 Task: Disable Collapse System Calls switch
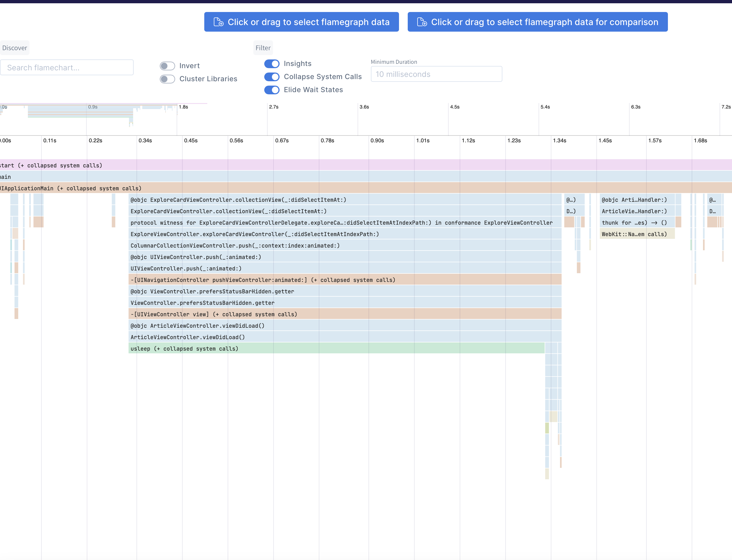pos(272,77)
